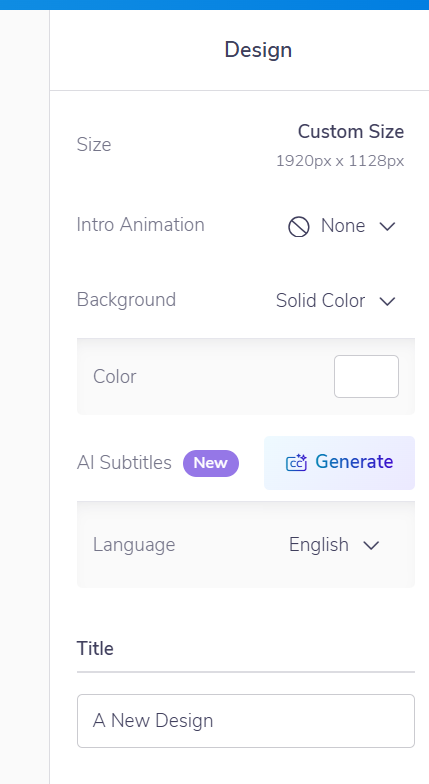Screen dimensions: 429x784
Task: Open the None intro animation dropdown
Action: pos(342,226)
